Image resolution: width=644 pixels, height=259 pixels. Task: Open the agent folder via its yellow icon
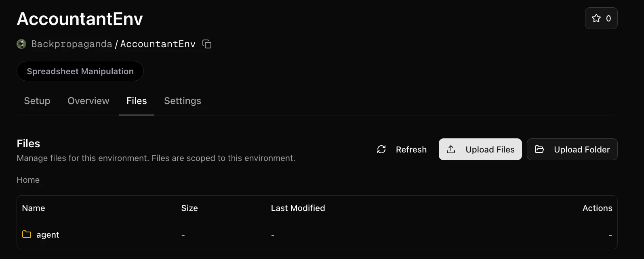pyautogui.click(x=26, y=234)
